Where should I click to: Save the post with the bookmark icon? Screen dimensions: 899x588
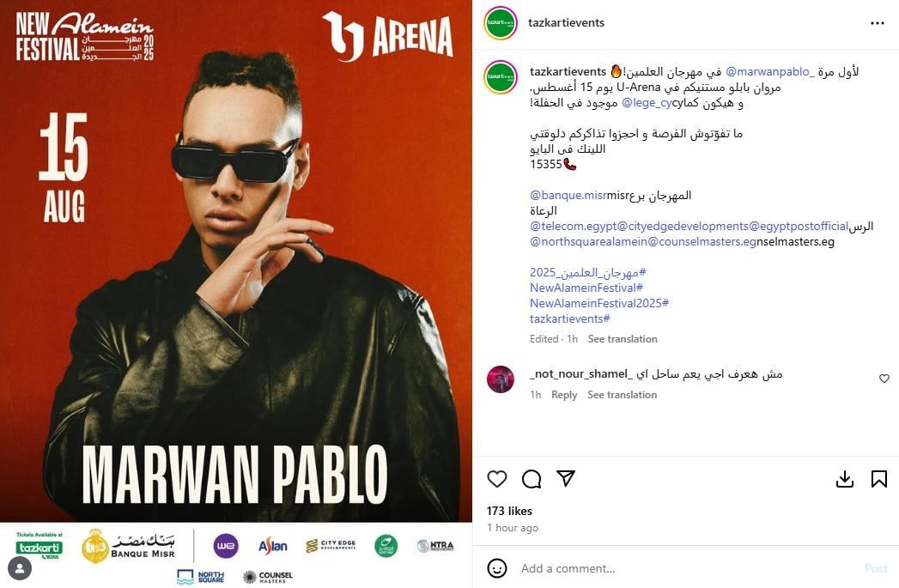(879, 479)
